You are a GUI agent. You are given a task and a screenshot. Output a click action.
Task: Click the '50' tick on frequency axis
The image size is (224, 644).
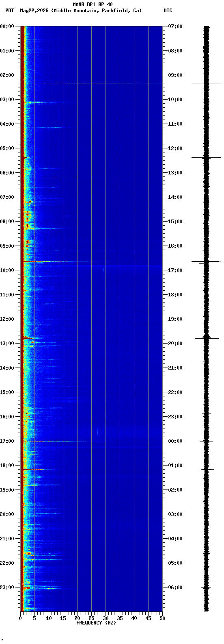click(x=162, y=618)
